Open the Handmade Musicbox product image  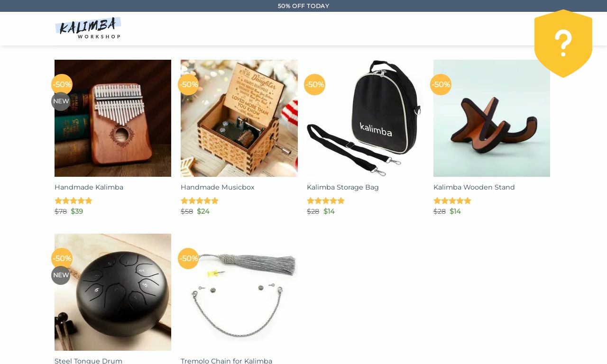coord(239,118)
